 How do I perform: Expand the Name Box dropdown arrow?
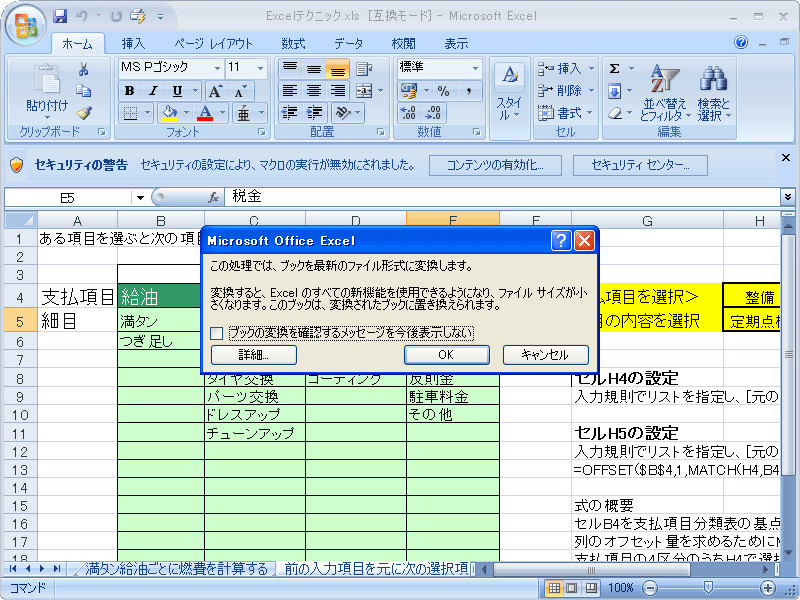[140, 197]
